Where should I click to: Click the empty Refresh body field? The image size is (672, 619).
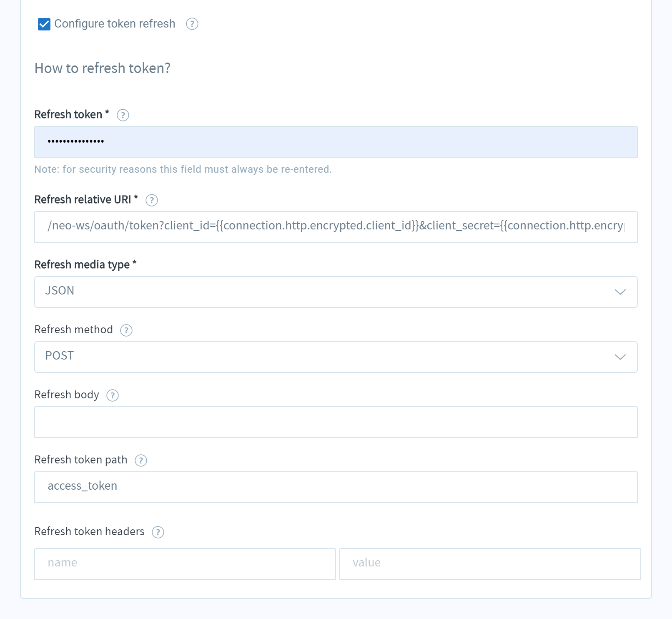(x=336, y=422)
